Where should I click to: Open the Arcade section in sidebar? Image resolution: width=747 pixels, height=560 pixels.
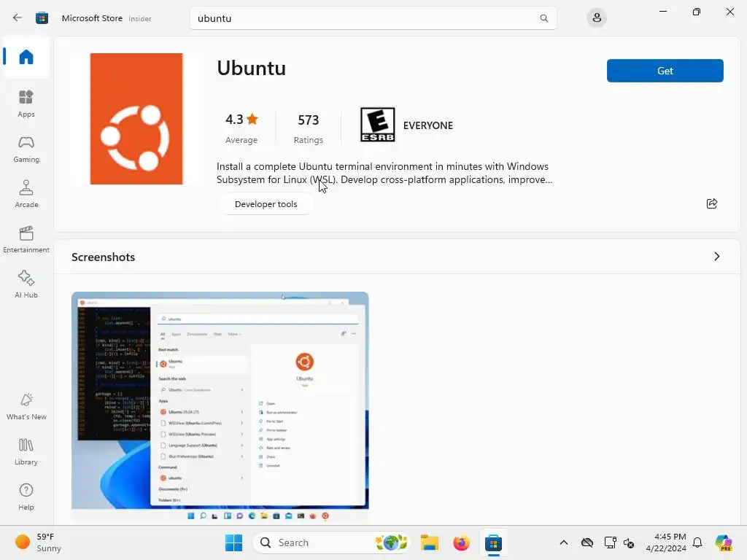coord(26,194)
